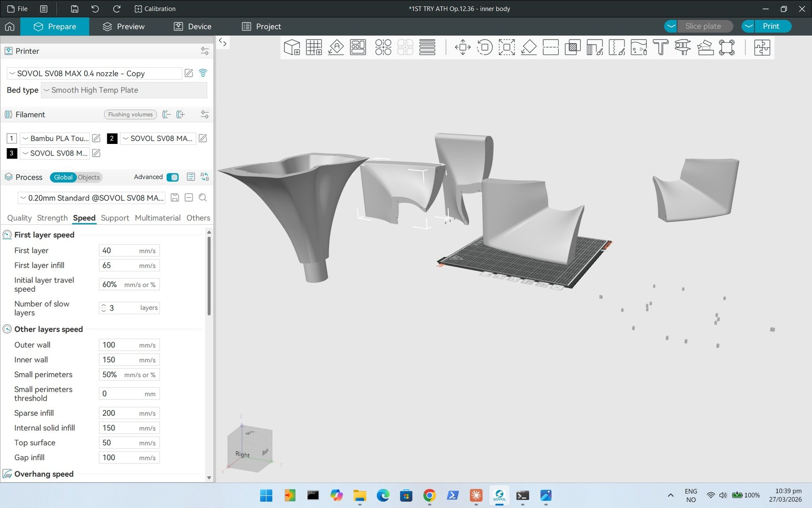Open the Preview tab
The height and width of the screenshot is (508, 812).
tap(124, 26)
